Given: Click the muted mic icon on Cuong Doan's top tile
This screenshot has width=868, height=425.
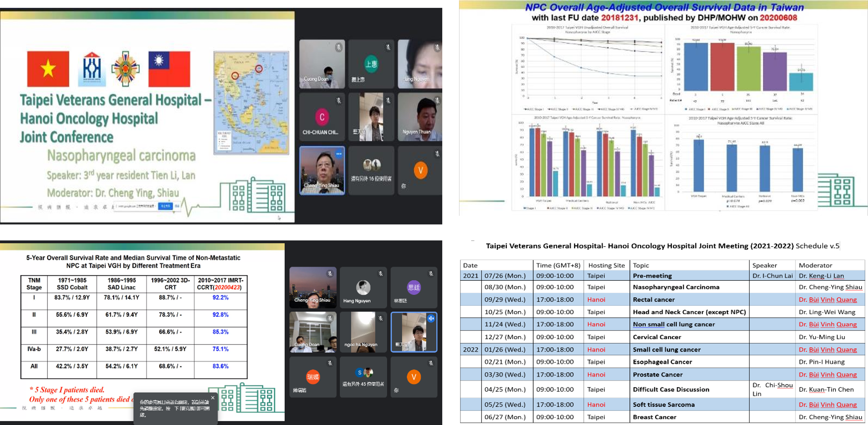Looking at the screenshot, I should pos(338,47).
